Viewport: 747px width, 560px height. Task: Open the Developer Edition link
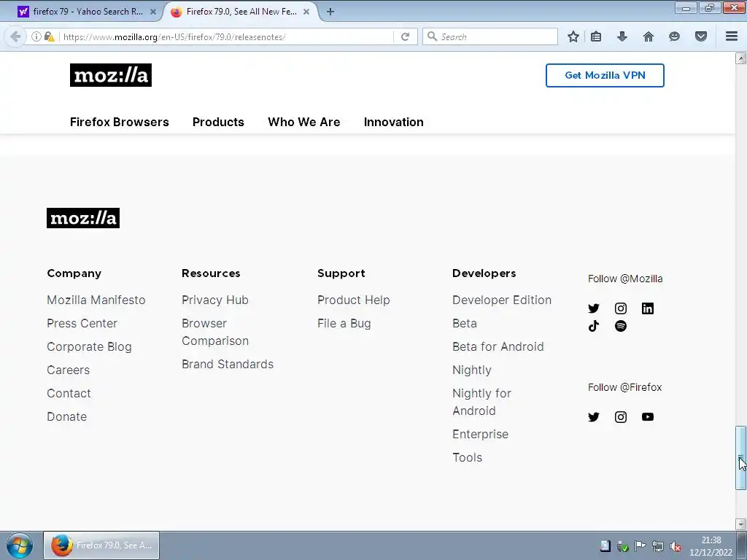point(502,300)
